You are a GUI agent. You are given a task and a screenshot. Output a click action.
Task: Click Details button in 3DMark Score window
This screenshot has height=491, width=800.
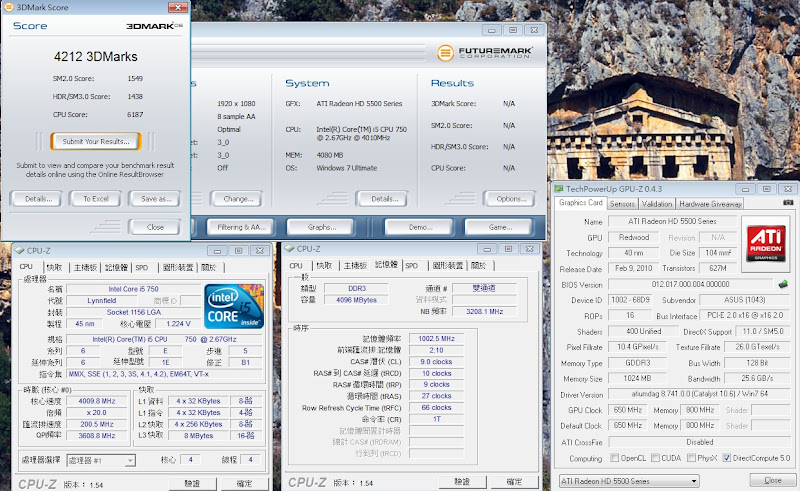point(36,199)
